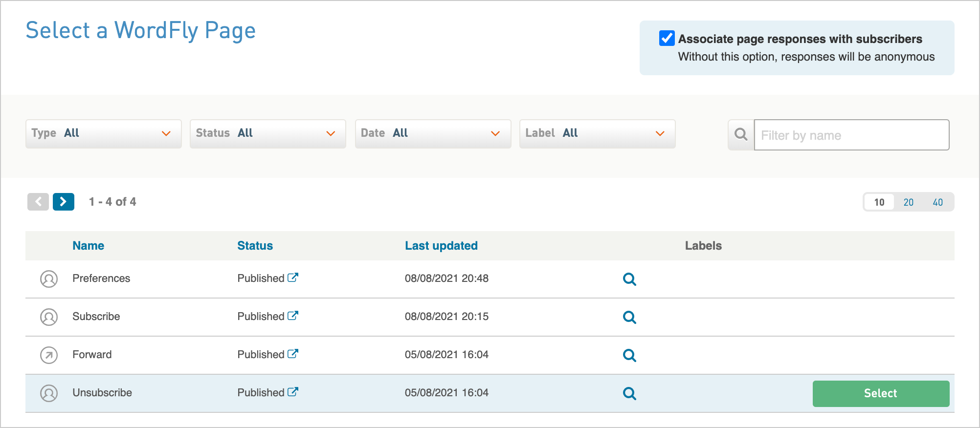
Task: Click the date 08/08/2021 20:15
Action: click(447, 317)
